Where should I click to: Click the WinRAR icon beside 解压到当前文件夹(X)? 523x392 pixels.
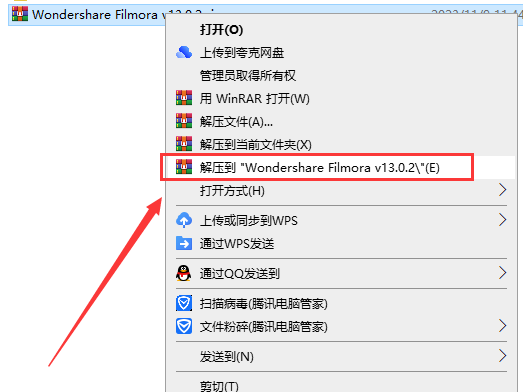click(x=184, y=144)
